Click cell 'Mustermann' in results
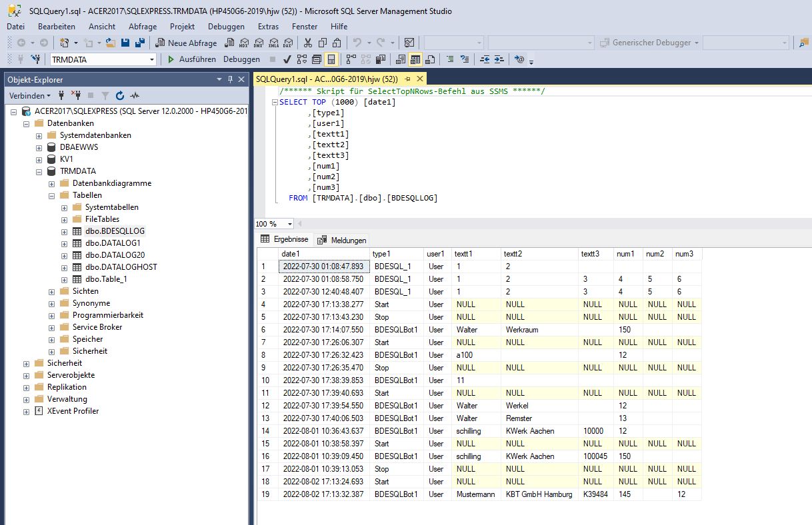 [x=476, y=494]
